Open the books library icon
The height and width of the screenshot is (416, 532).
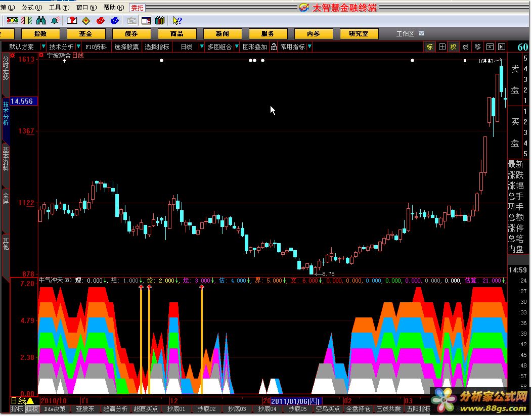point(160,21)
